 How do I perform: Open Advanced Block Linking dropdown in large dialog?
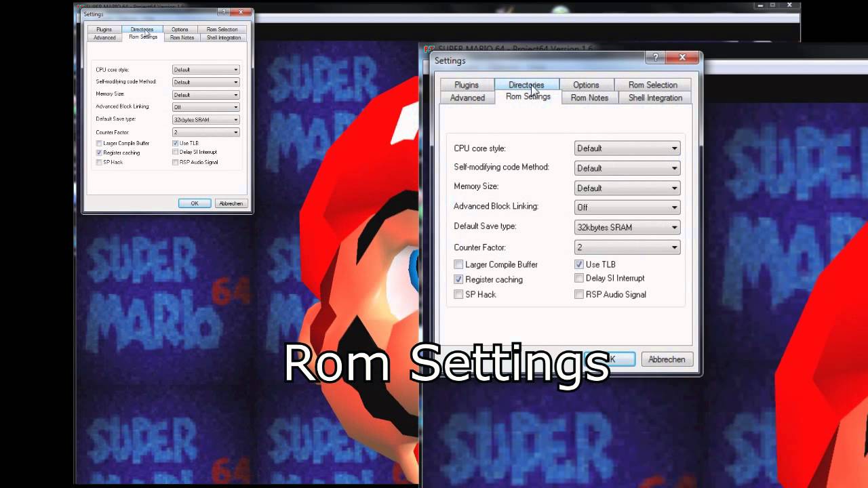pyautogui.click(x=627, y=207)
